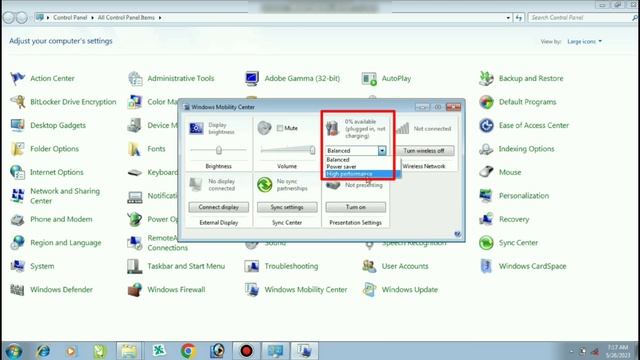Click the Windows Mobility Center control panel link
640x360 pixels.
click(x=306, y=290)
